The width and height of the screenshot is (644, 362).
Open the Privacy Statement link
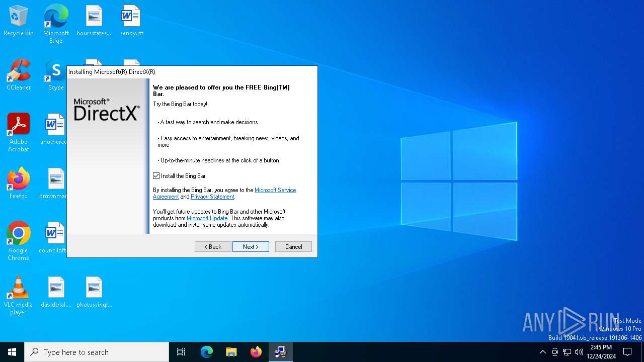pyautogui.click(x=212, y=197)
